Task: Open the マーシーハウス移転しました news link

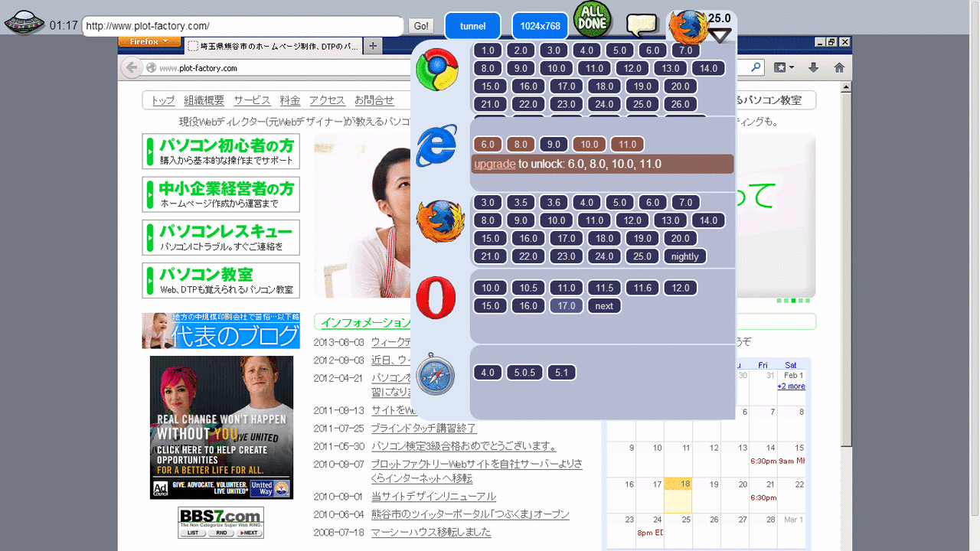Action: [431, 532]
